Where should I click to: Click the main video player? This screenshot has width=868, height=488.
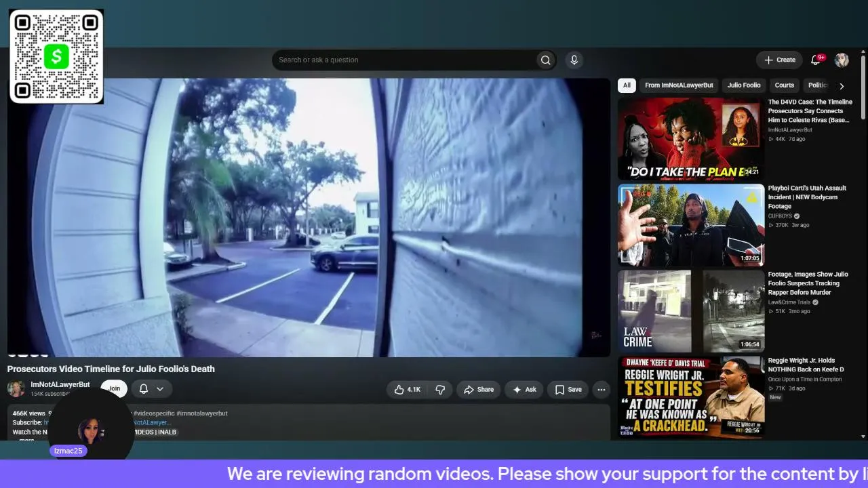point(309,218)
